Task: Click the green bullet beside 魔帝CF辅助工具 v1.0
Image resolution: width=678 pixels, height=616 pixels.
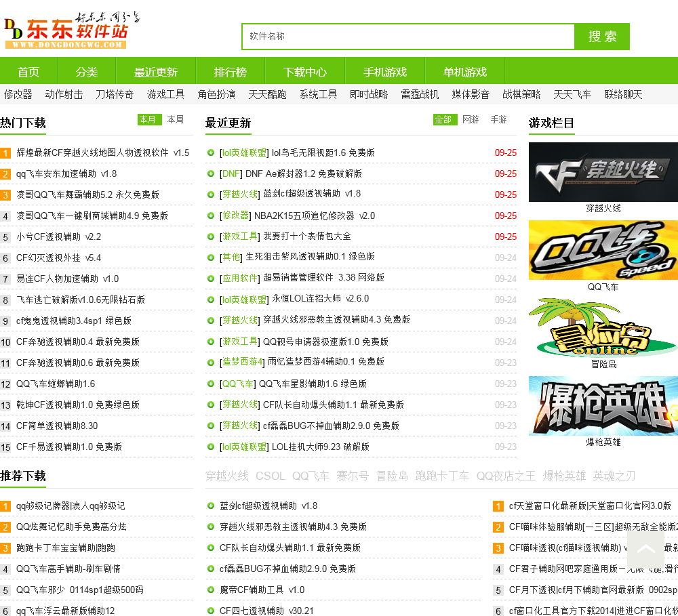Action: click(211, 590)
